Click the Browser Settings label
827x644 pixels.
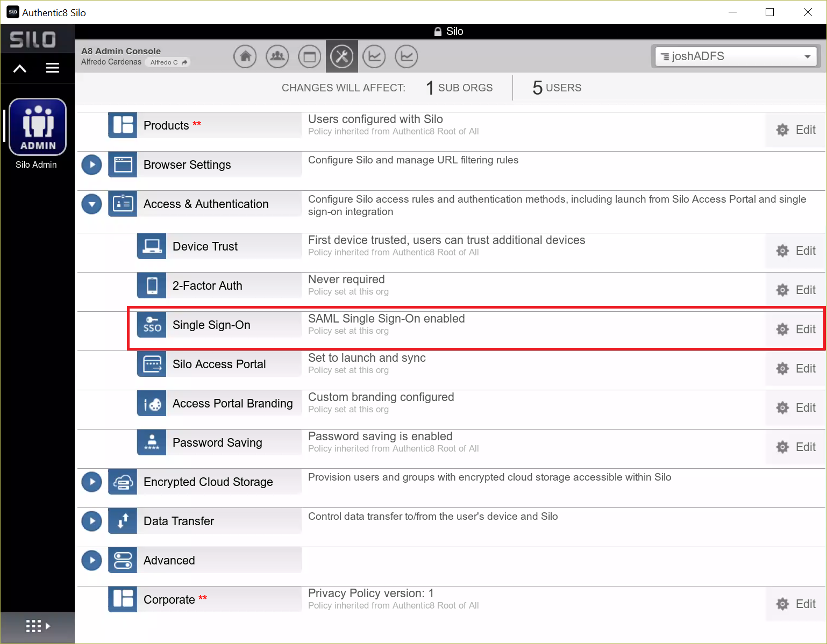[x=187, y=165]
